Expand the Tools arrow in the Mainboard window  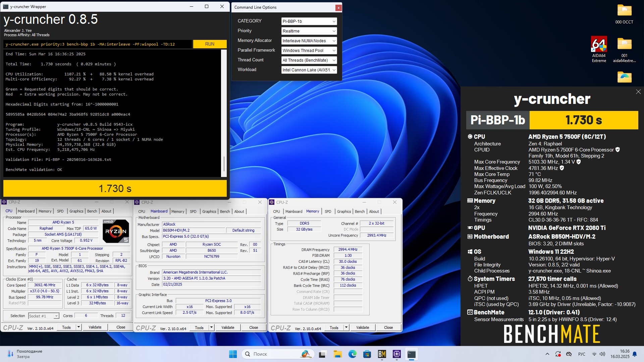tap(211, 327)
